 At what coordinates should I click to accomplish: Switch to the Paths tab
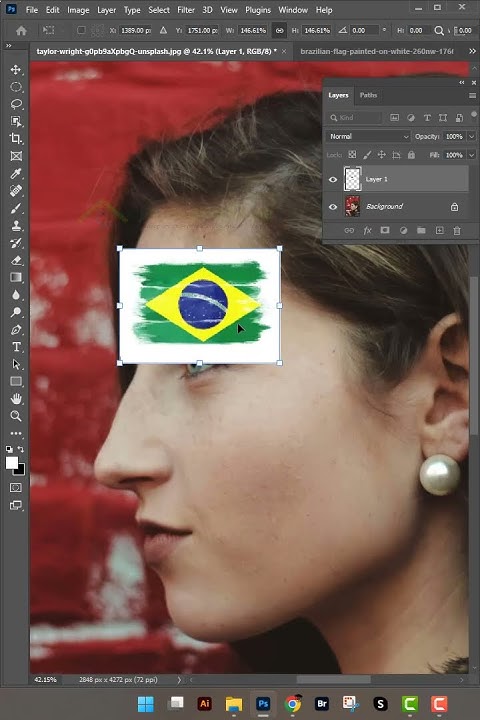click(368, 95)
